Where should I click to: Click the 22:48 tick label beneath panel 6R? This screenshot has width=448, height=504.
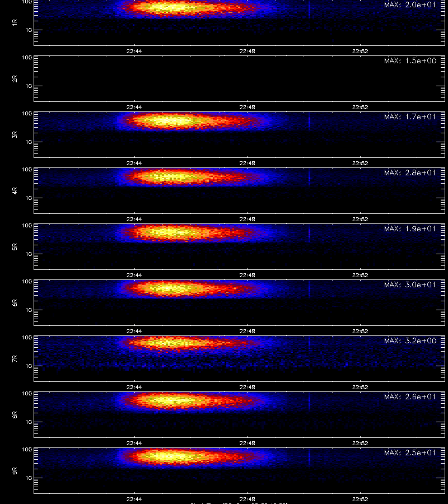[x=247, y=331]
